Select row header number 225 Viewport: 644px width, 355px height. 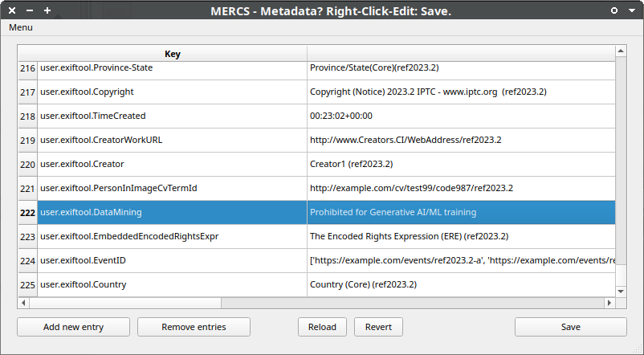tap(28, 285)
